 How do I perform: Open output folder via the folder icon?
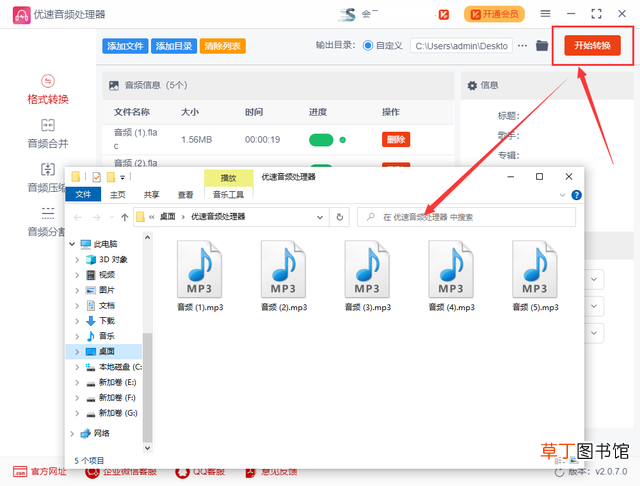pyautogui.click(x=542, y=45)
